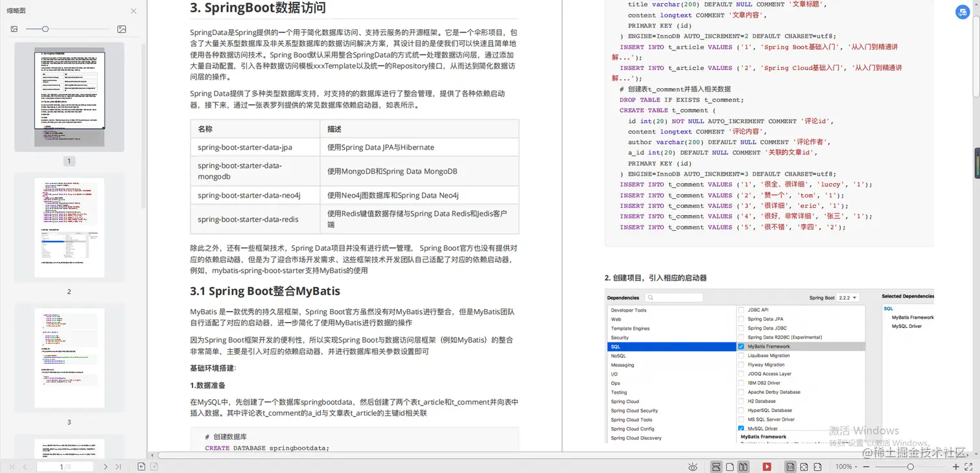
Task: Click the blue floating button at top right
Action: coord(962,12)
